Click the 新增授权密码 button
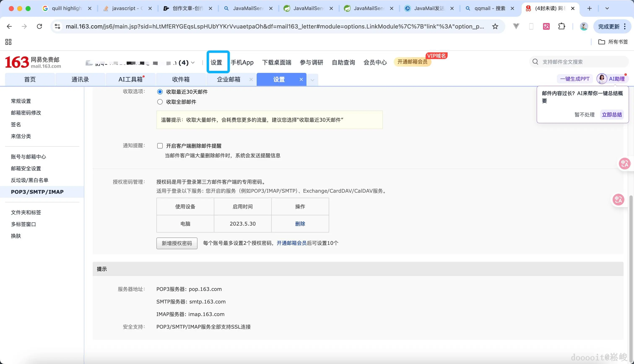634x364 pixels. pos(177,243)
